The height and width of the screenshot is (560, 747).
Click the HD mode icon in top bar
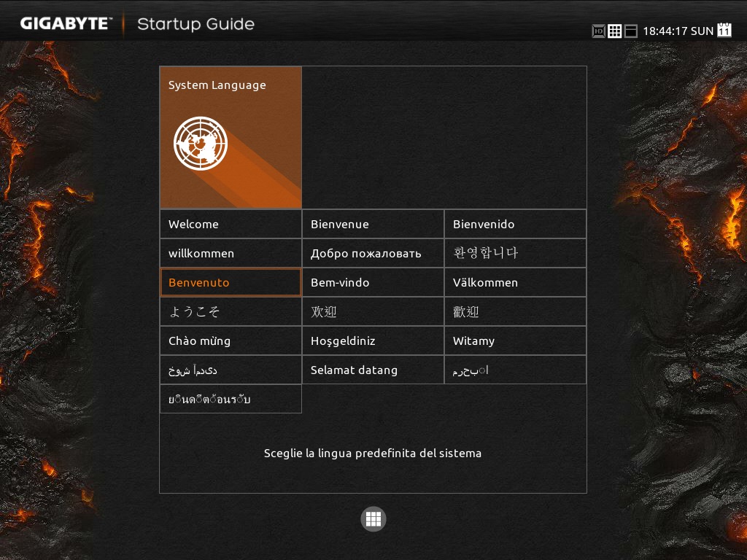coord(598,31)
